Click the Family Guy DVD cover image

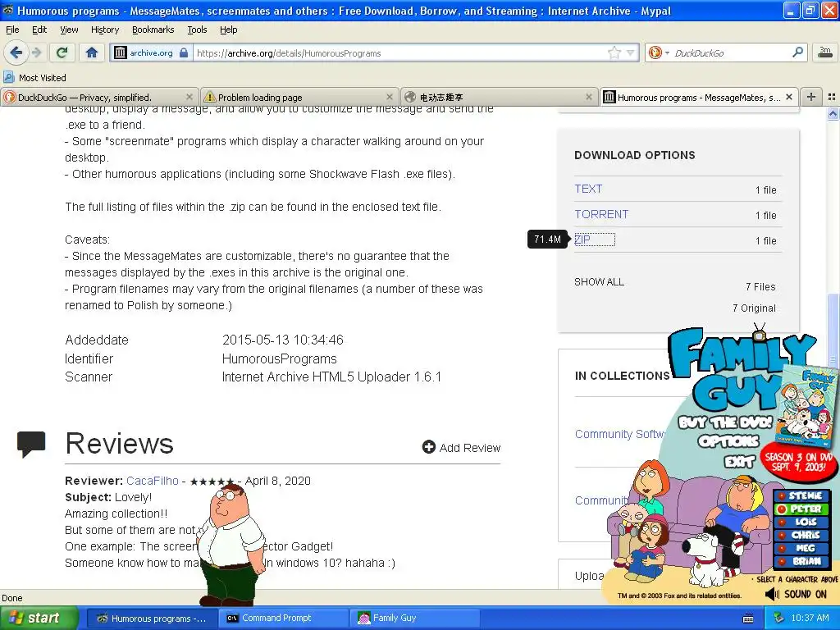point(807,407)
